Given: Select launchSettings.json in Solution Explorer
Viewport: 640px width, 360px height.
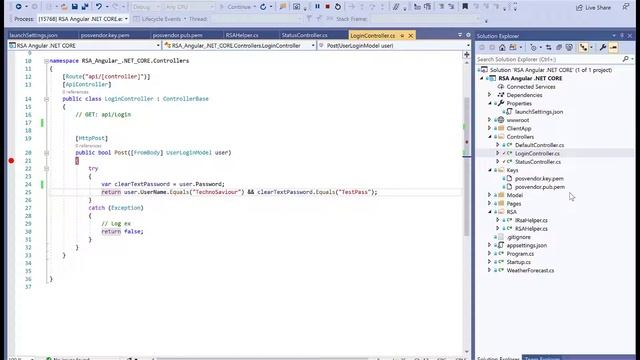Looking at the screenshot, I should 538,111.
